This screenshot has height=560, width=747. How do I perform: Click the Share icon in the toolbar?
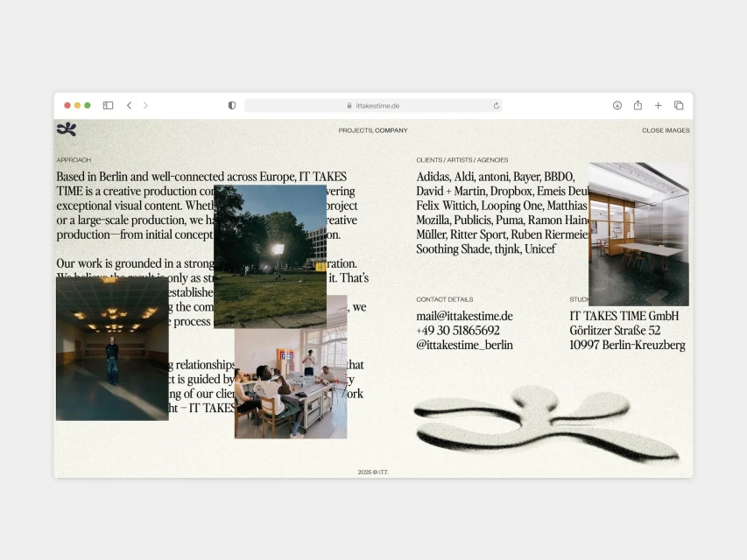point(638,105)
